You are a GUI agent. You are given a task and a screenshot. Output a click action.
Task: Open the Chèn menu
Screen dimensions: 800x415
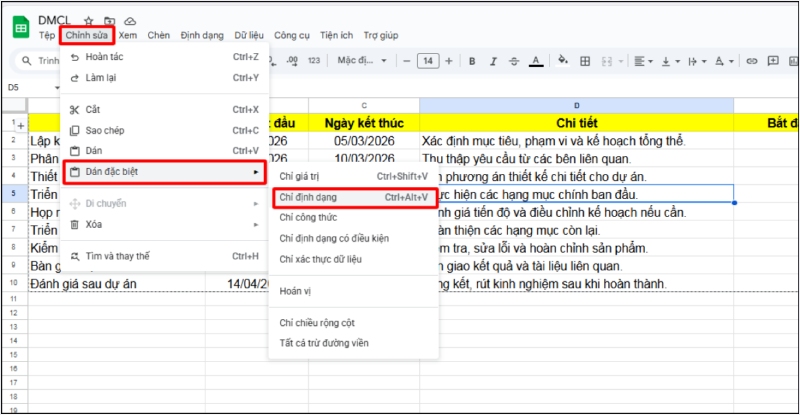(x=159, y=35)
